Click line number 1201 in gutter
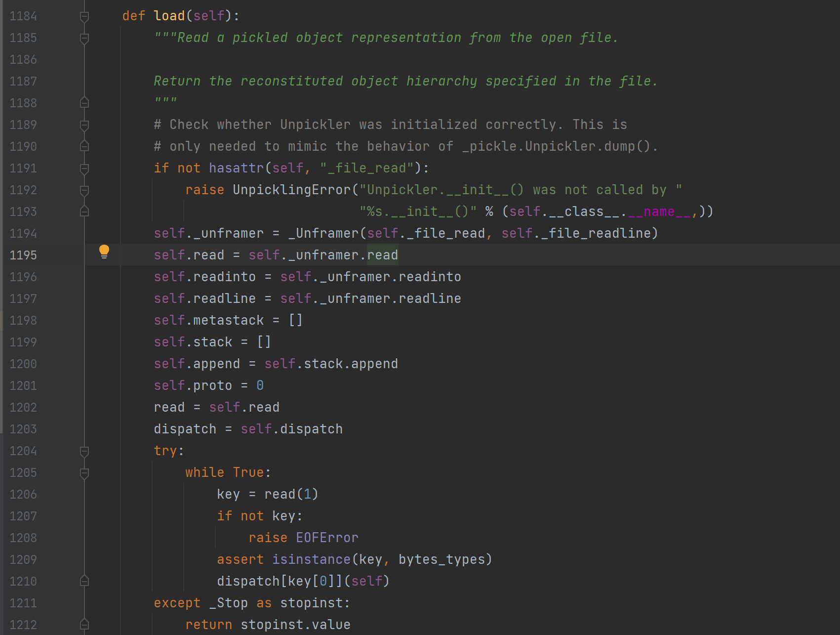The width and height of the screenshot is (840, 635). point(23,385)
